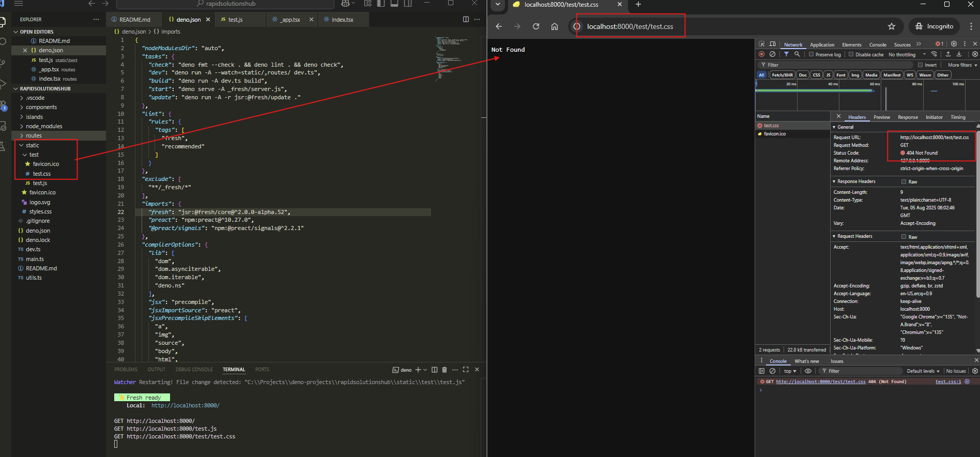Viewport: 980px width, 457px height.
Task: Open test.css:1 source link
Action: [x=948, y=382]
